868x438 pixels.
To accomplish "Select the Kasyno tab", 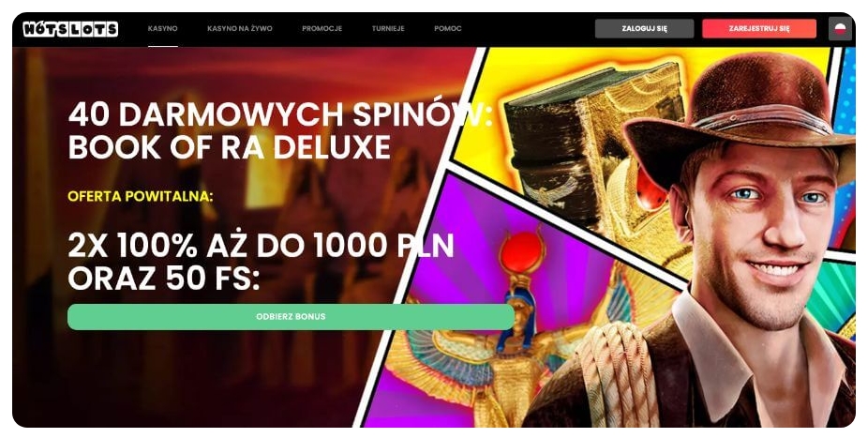I will point(163,29).
